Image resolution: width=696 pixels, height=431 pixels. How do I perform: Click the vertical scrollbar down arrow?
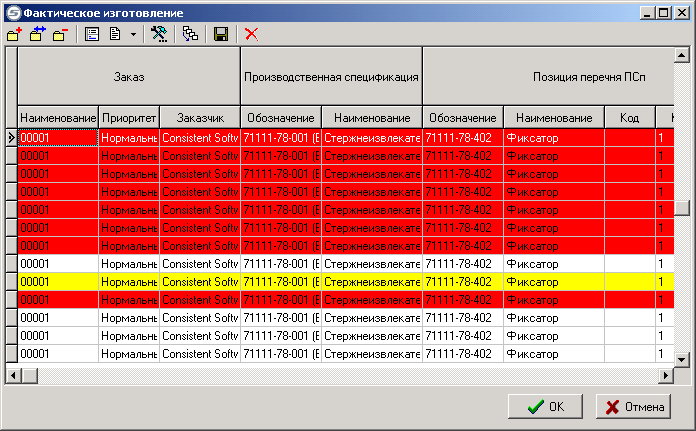(682, 360)
